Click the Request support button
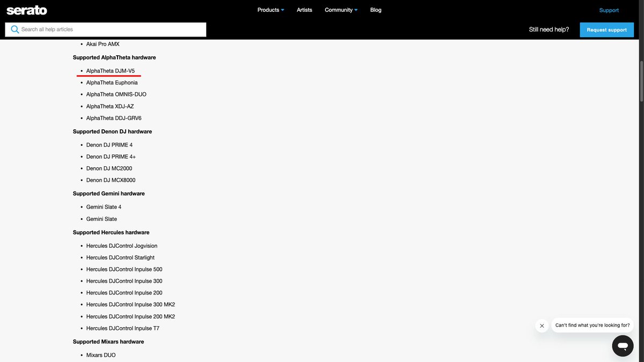Image resolution: width=644 pixels, height=362 pixels. [606, 29]
